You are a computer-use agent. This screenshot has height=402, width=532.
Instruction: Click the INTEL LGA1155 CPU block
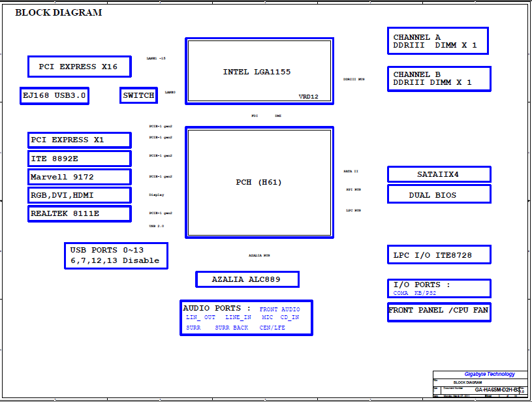260,71
